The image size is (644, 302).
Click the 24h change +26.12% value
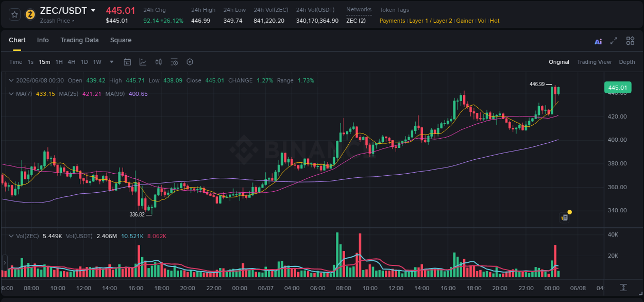click(x=172, y=21)
